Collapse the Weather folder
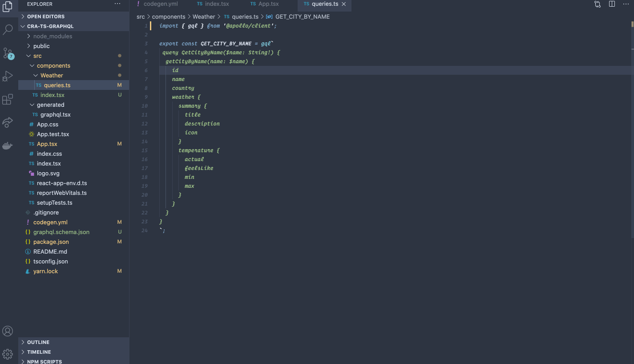Viewport: 634px width, 364px height. click(52, 75)
